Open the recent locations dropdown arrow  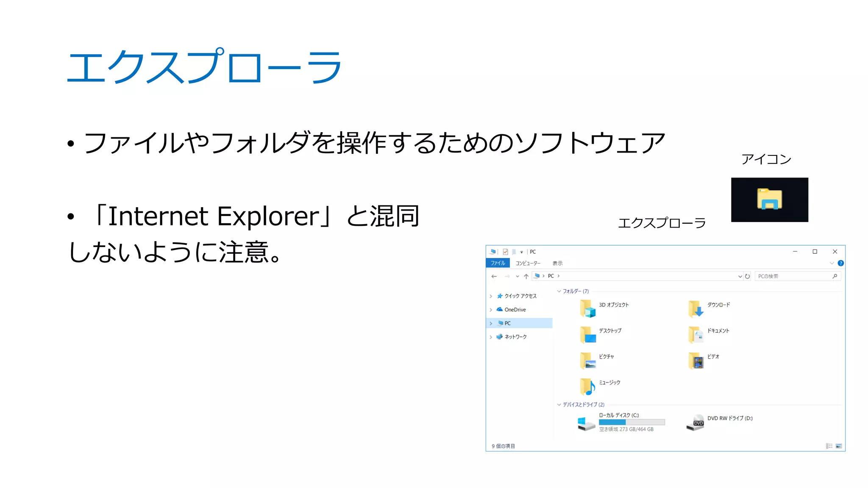517,276
